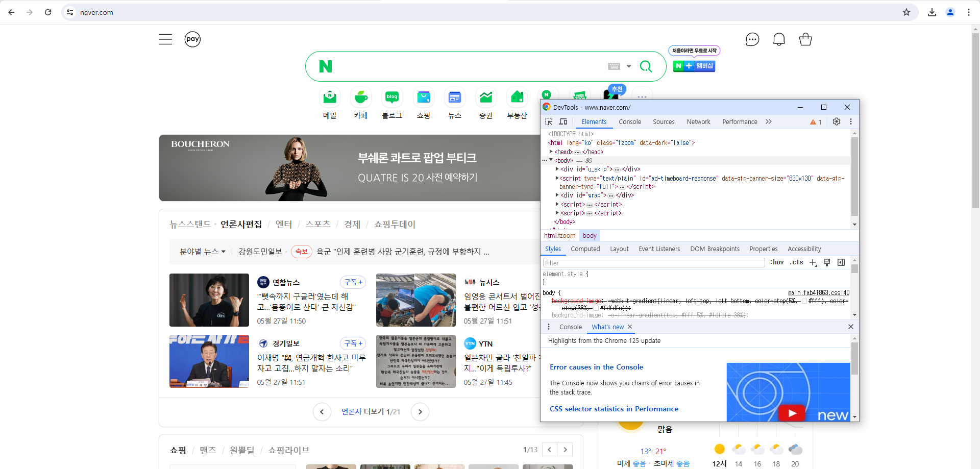Open the 뉴스 (news) shortcut icon
This screenshot has height=469, width=980.
tap(454, 97)
